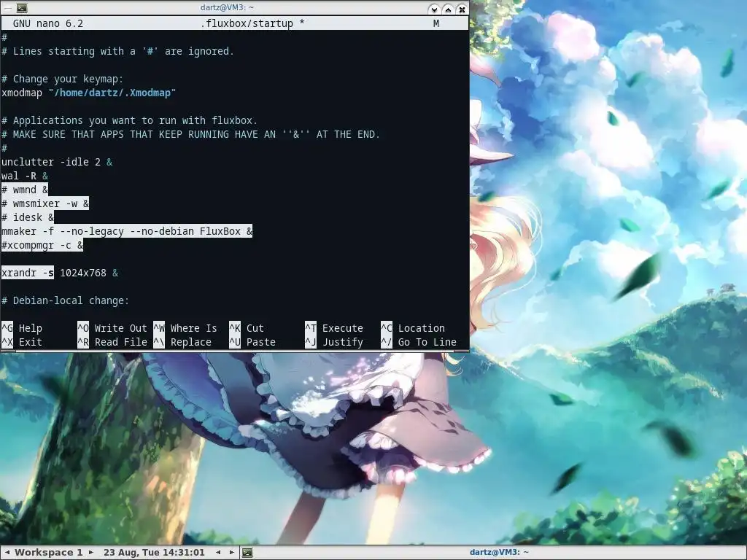Click the highlighted line "# idesk &"
747x560 pixels.
pos(28,217)
